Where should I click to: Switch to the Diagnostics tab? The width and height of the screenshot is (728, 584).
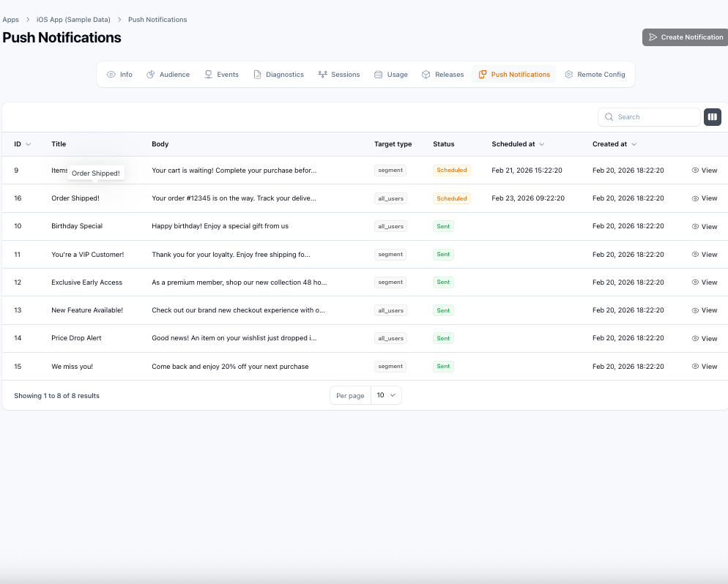tap(278, 75)
